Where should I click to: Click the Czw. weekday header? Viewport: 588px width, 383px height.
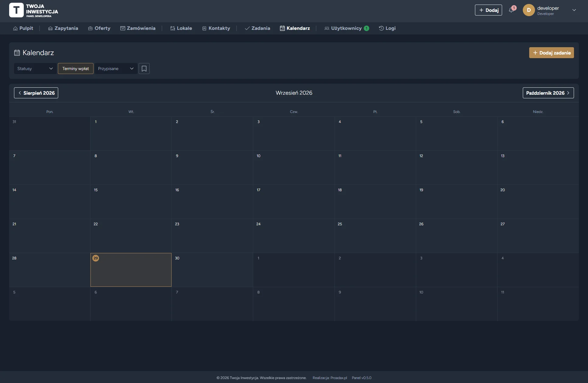294,112
